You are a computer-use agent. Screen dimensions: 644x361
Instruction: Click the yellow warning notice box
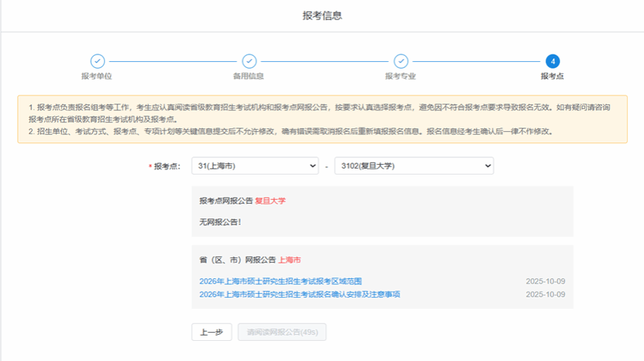[x=322, y=119]
